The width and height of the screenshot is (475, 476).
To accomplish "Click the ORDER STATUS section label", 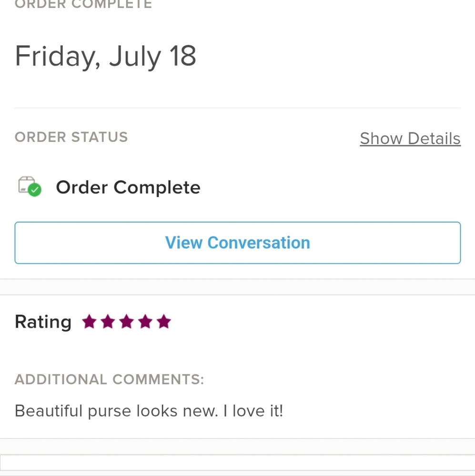I will pos(71,137).
